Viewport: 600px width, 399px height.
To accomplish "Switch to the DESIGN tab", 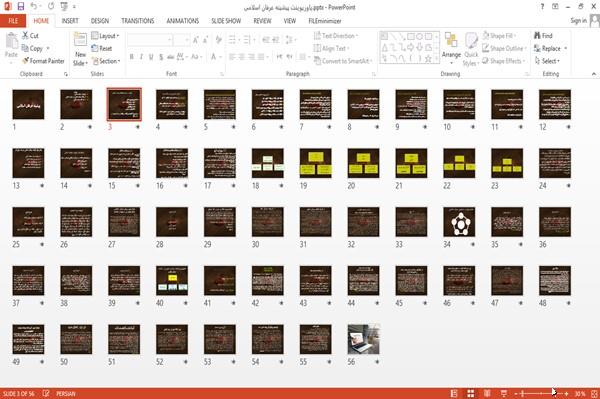I will (100, 21).
